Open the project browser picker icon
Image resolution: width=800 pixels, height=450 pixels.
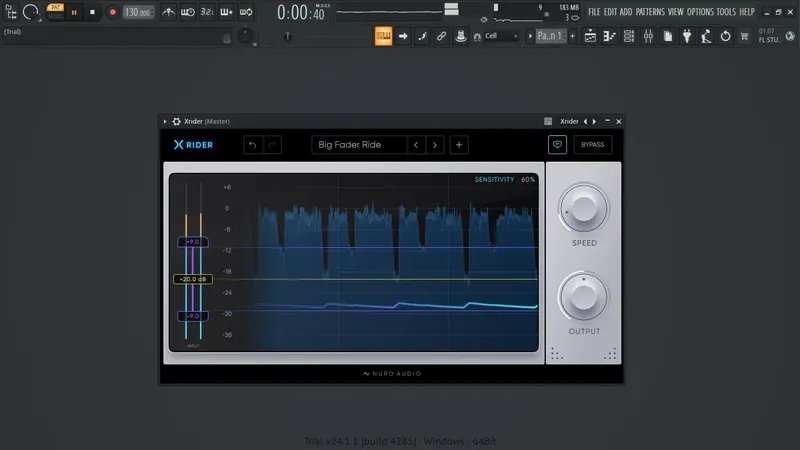click(x=11, y=12)
